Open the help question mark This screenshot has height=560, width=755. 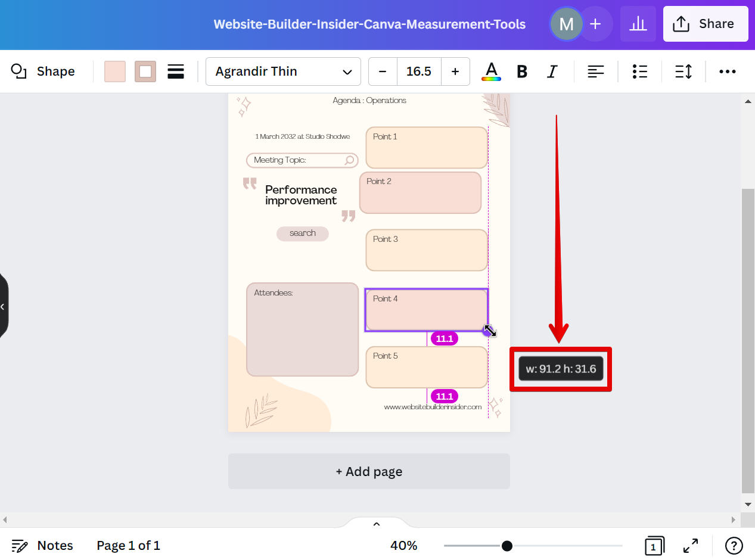point(734,545)
